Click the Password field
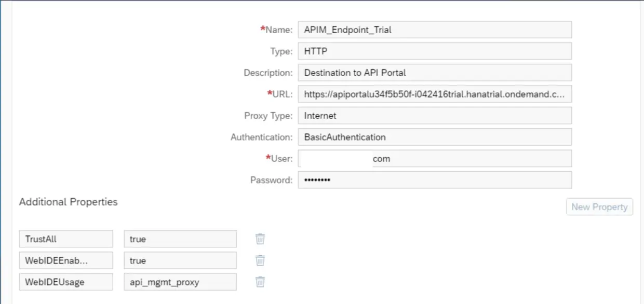Viewport: 644px width, 304px height. 435,180
